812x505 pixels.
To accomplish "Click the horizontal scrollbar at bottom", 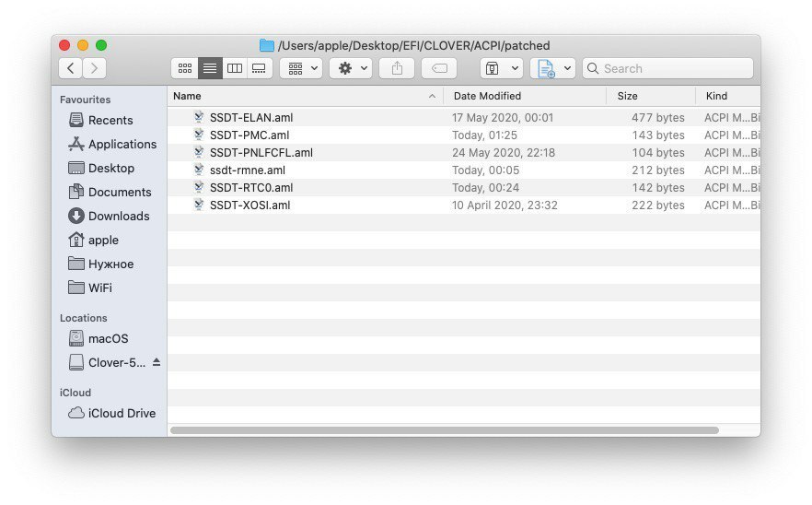I will coord(445,430).
